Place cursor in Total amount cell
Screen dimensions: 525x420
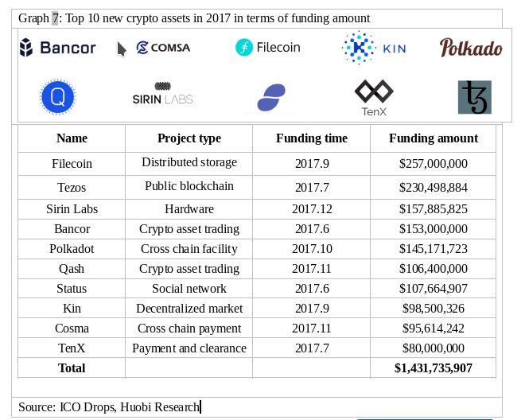pyautogui.click(x=433, y=367)
